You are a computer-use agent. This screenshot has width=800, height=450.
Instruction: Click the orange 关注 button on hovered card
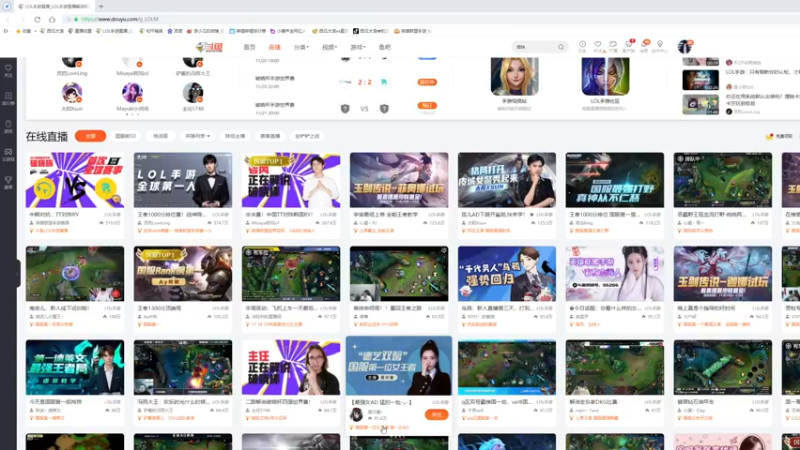click(436, 415)
